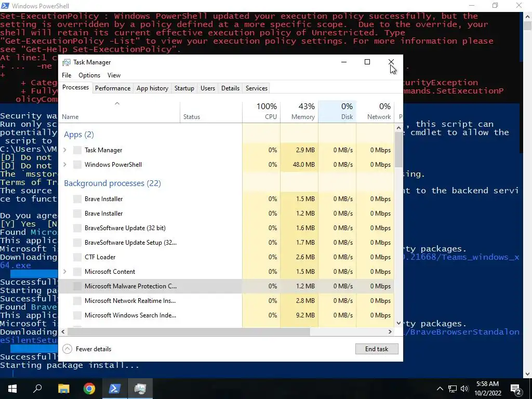The image size is (532, 399).
Task: Open the File menu
Action: [66, 75]
